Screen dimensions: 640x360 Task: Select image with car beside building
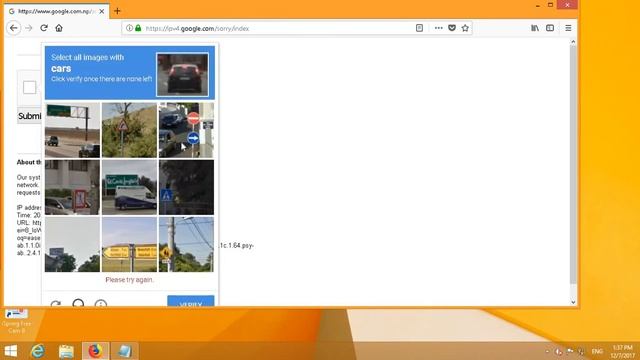coord(72,187)
